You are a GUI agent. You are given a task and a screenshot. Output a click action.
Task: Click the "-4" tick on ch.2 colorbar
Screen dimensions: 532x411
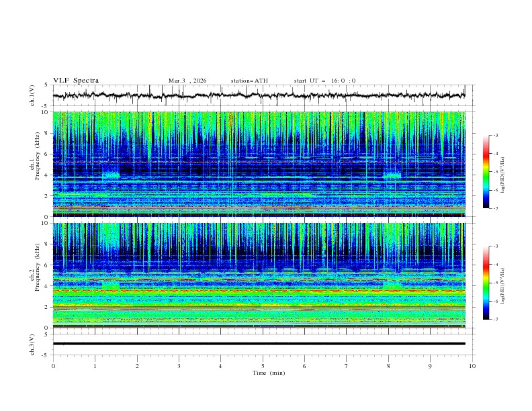pos(495,265)
